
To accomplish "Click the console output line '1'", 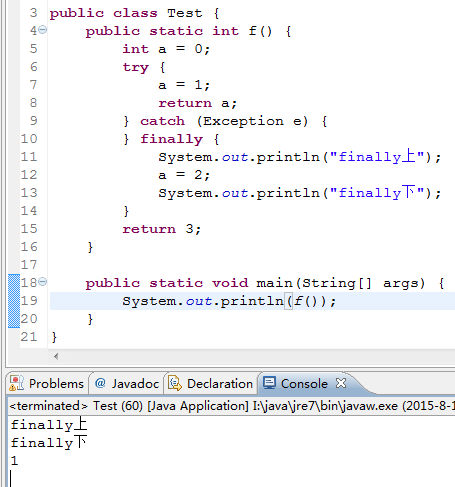I will [14, 461].
